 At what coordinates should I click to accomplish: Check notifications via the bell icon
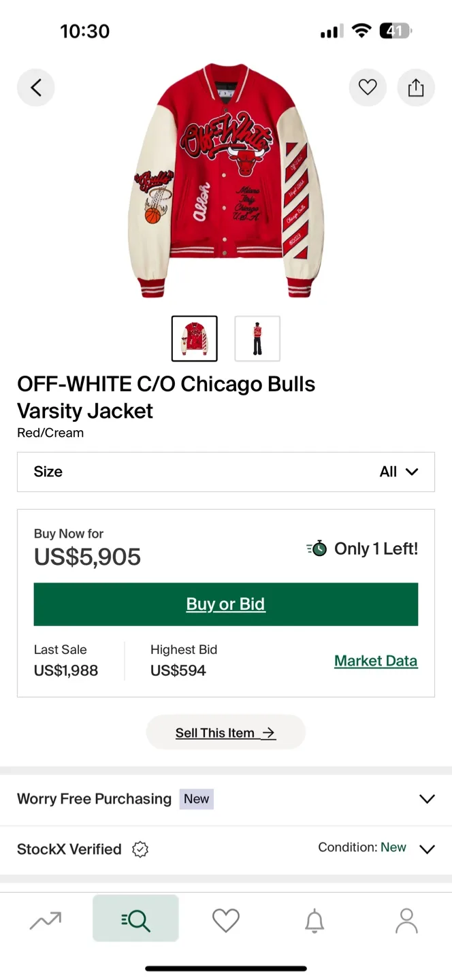(314, 918)
